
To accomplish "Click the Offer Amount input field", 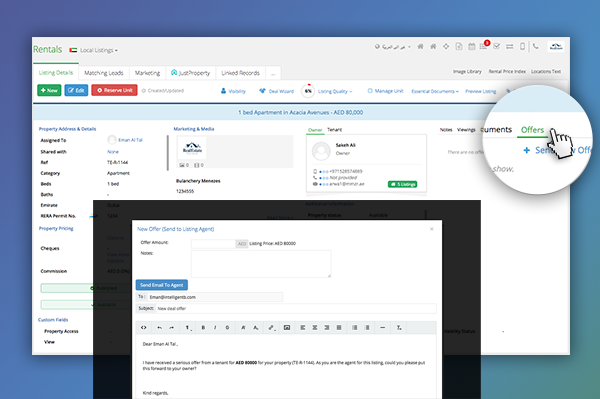I will pos(213,244).
